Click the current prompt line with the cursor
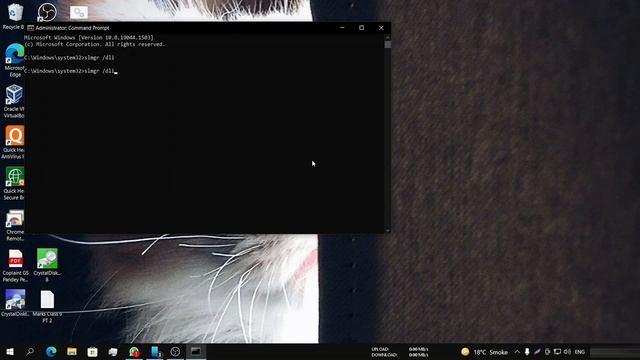 point(71,71)
